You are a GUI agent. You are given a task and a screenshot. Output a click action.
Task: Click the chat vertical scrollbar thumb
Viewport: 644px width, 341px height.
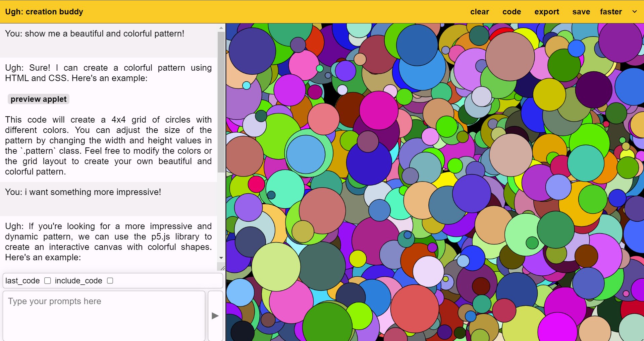[221, 102]
